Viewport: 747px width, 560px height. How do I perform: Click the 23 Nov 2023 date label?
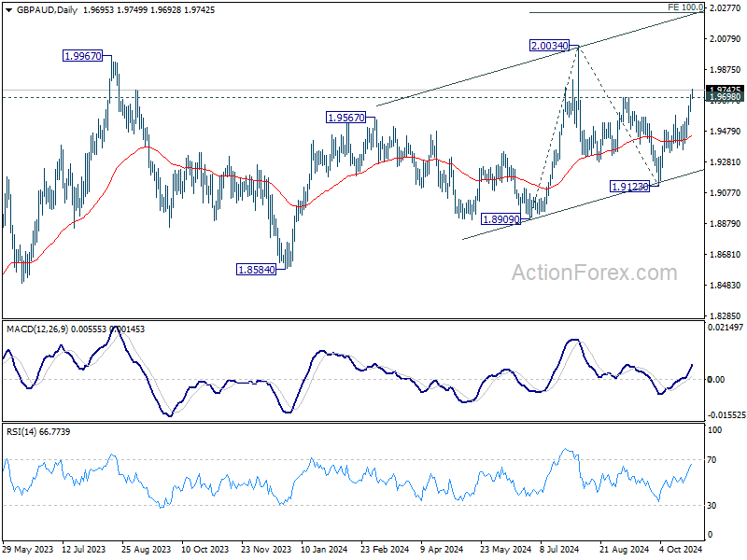[x=266, y=549]
